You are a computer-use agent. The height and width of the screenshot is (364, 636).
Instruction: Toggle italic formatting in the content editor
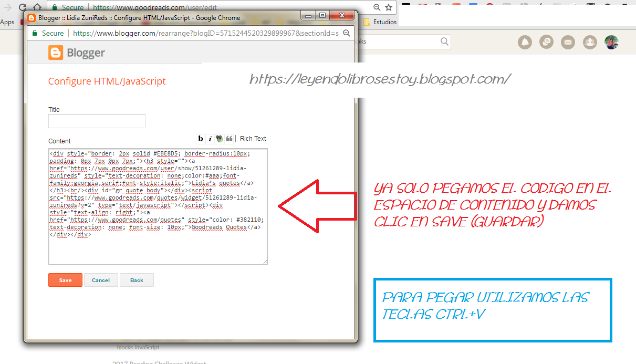point(210,139)
